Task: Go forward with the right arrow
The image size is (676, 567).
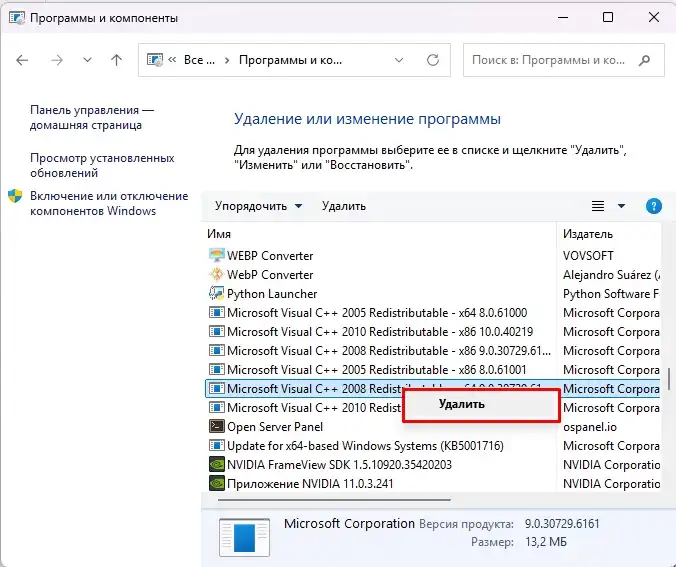Action: [57, 60]
